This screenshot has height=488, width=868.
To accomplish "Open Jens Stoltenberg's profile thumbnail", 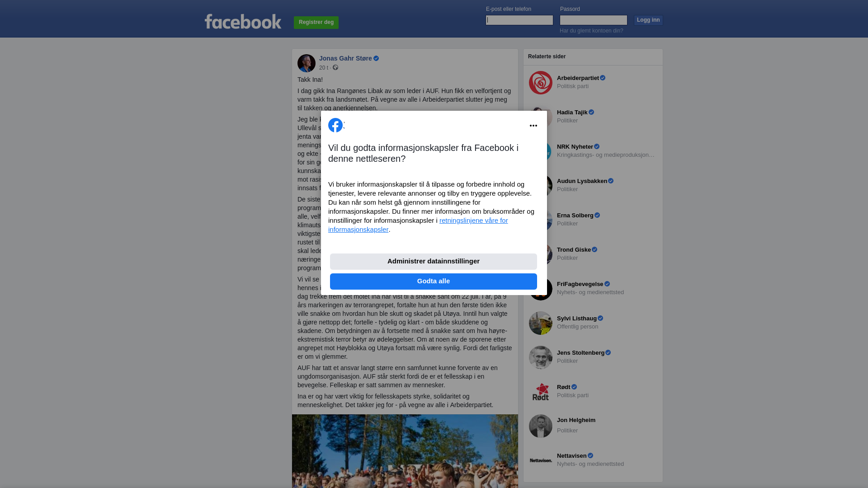I will (x=541, y=357).
